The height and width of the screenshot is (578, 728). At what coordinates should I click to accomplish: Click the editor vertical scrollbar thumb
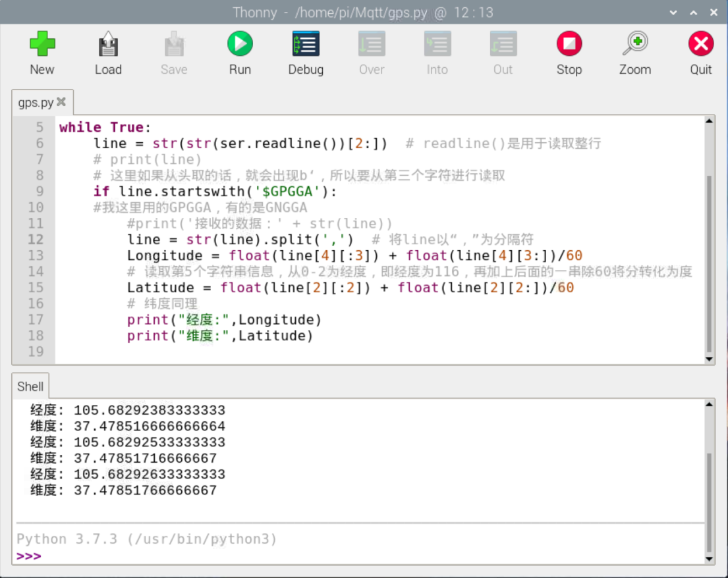[x=709, y=265]
